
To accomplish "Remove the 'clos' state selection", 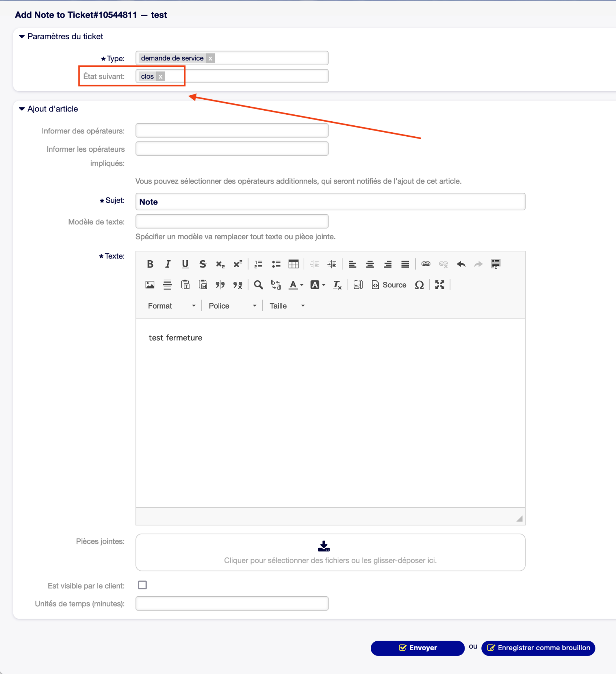I will click(161, 77).
